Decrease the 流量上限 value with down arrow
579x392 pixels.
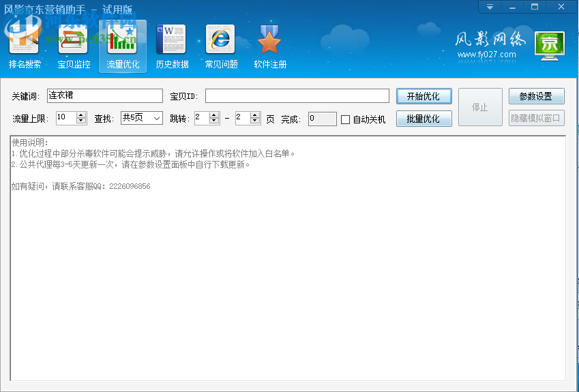point(81,121)
